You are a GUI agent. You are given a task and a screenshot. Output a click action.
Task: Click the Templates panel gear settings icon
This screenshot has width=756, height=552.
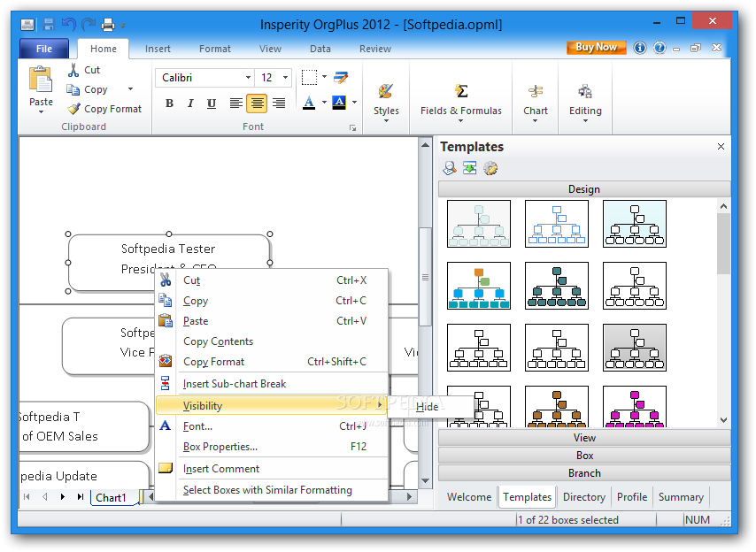coord(490,168)
